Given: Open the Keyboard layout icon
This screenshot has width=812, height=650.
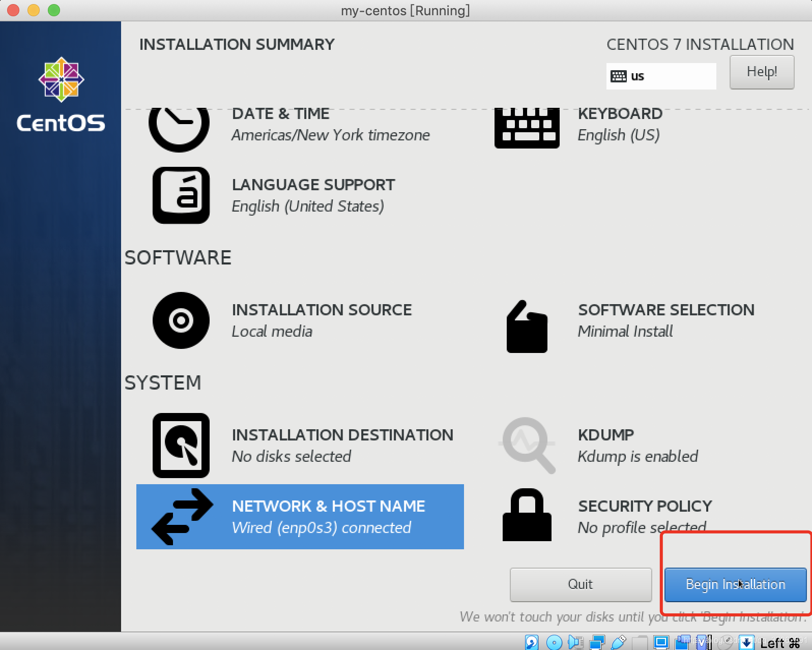Looking at the screenshot, I should pyautogui.click(x=527, y=128).
